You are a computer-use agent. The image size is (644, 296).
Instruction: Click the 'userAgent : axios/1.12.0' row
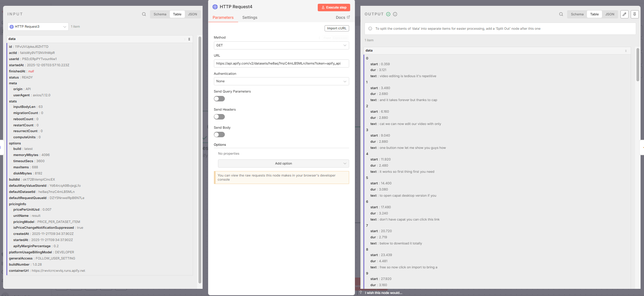click(32, 95)
